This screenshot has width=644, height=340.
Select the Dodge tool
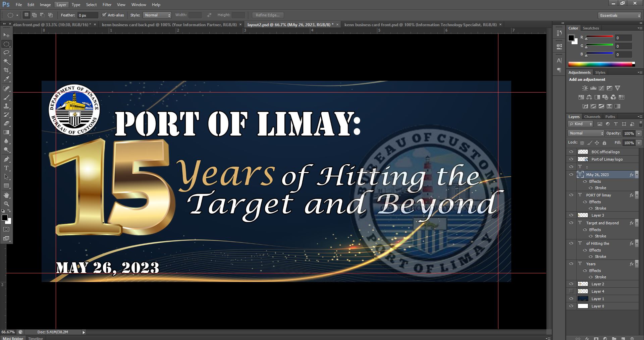pos(6,150)
